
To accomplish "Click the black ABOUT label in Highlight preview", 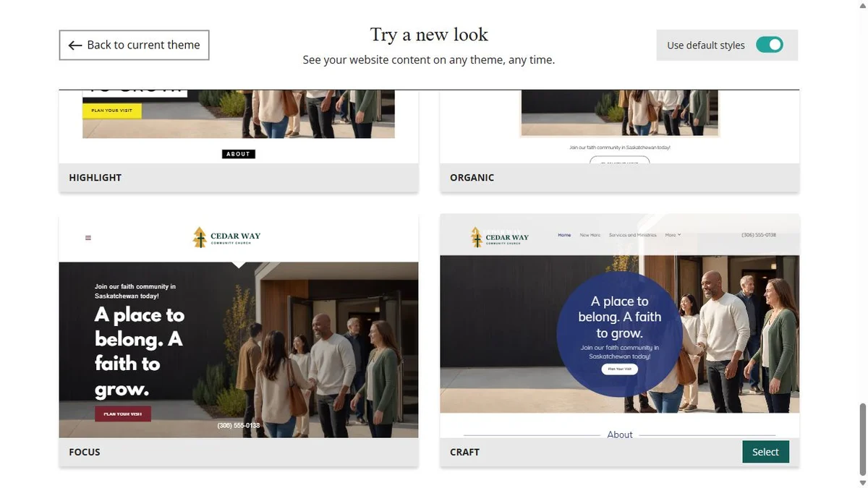I will [238, 154].
